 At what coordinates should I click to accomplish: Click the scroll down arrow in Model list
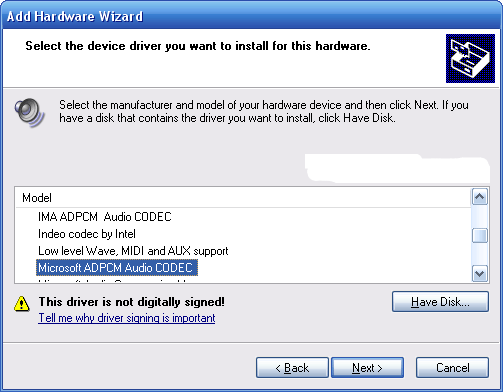point(480,274)
